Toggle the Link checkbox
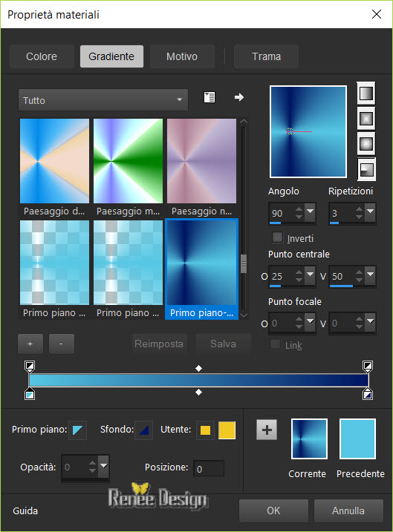393x532 pixels. (x=275, y=344)
